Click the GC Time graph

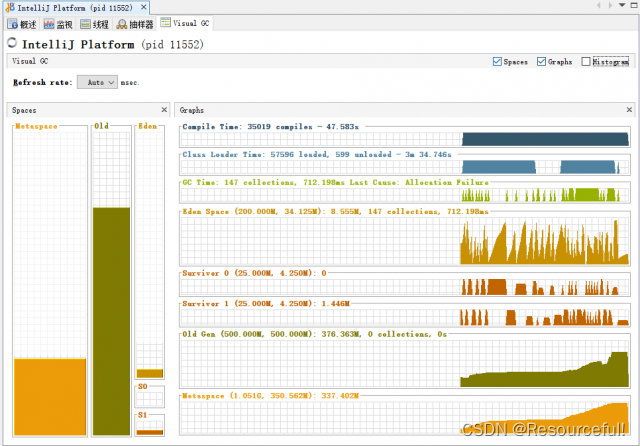coord(404,194)
